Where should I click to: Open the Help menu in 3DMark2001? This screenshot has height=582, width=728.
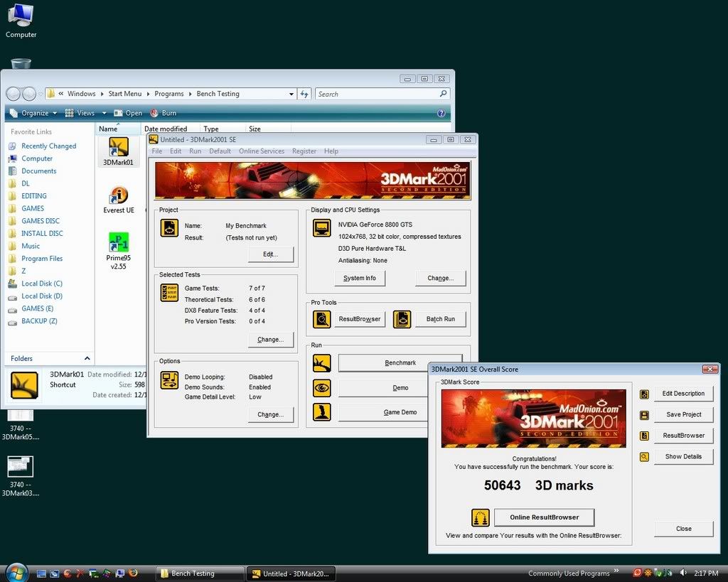tap(331, 151)
